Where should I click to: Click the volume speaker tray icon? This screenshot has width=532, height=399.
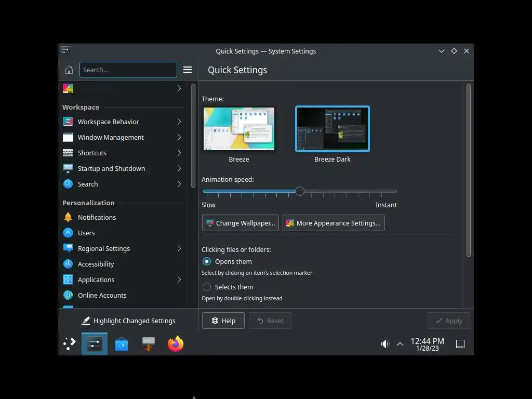point(385,344)
